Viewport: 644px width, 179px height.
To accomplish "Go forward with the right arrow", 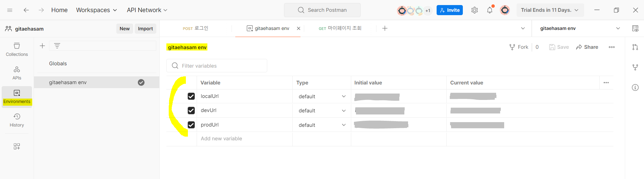I will point(41,10).
